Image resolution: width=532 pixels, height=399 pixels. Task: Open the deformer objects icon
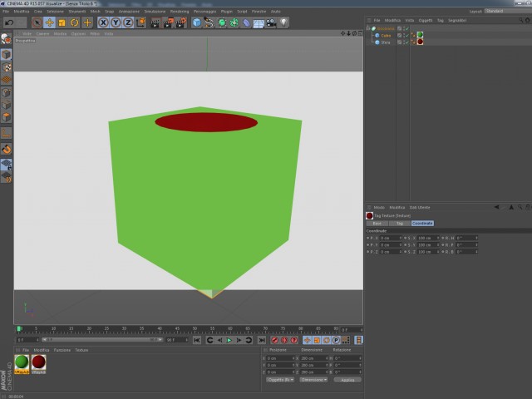[246, 22]
